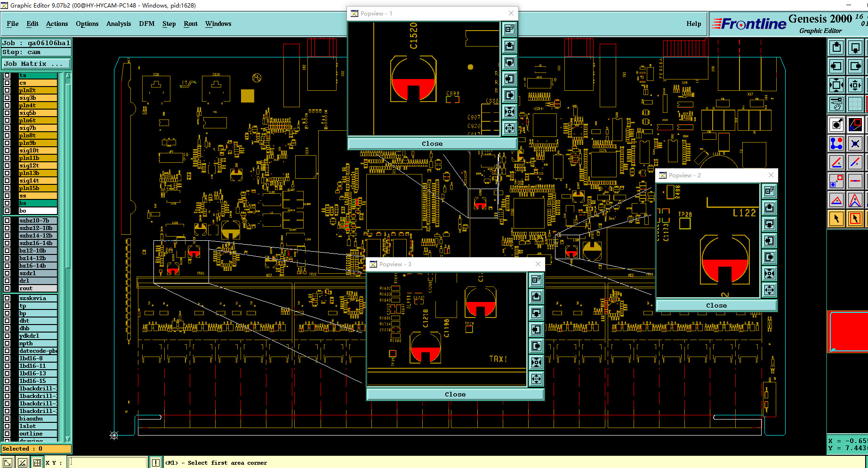Click the zoom out icon in right toolbar
868x468 pixels.
855,85
